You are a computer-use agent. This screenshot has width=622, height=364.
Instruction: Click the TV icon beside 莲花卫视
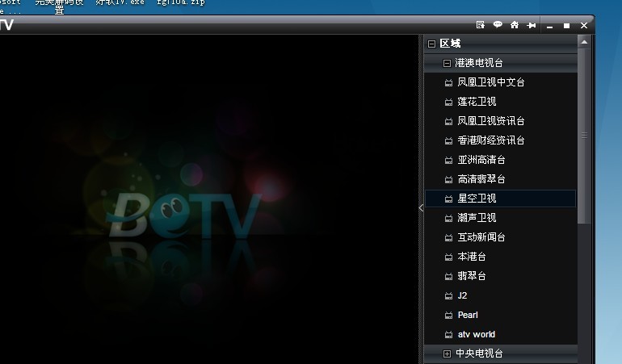(x=449, y=102)
